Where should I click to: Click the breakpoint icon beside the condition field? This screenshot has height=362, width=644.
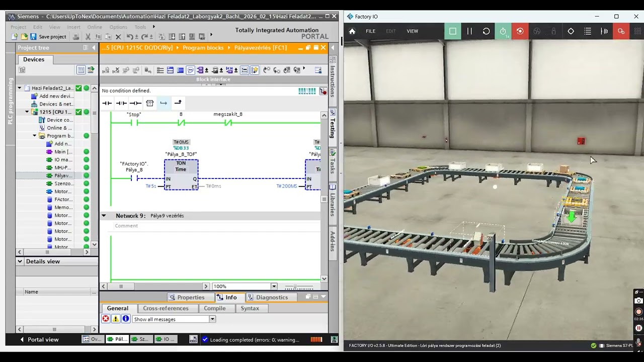tap(324, 91)
